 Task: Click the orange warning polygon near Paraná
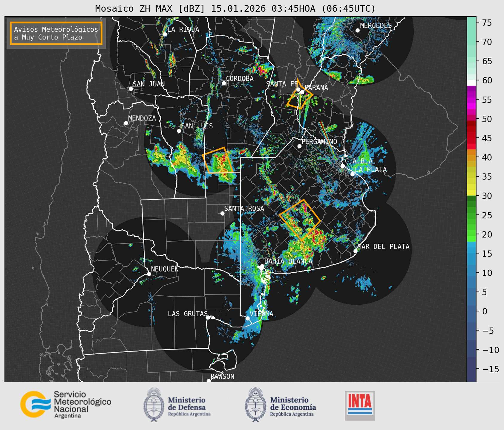click(x=300, y=94)
